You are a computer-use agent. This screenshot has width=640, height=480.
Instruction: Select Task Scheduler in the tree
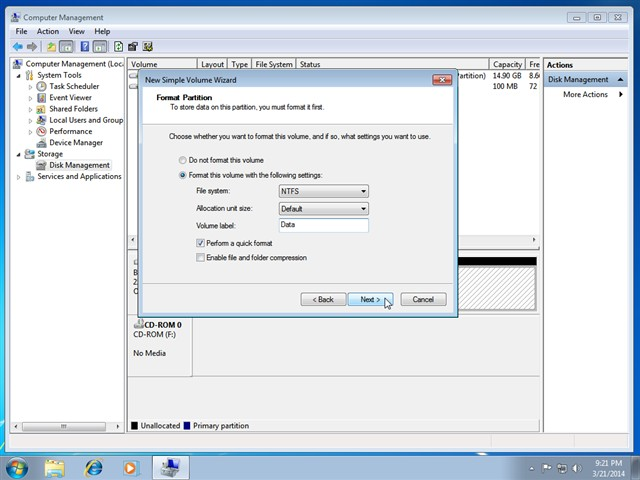point(74,87)
